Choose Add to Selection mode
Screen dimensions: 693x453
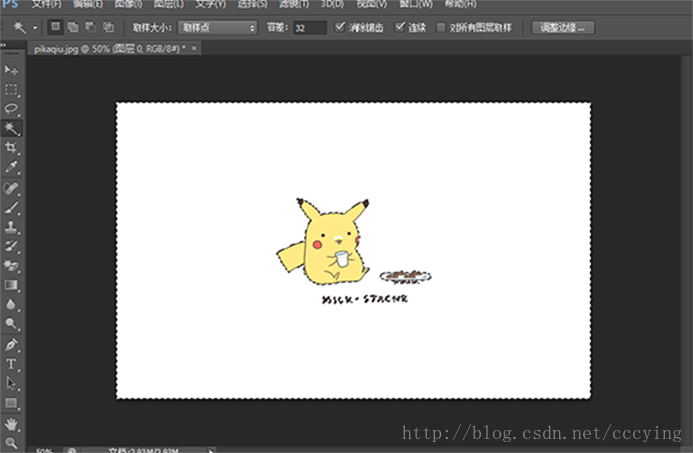click(73, 27)
